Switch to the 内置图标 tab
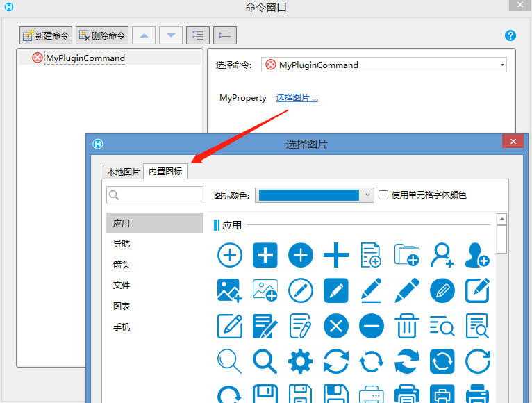Screen dimensions: 532x403 pos(165,171)
